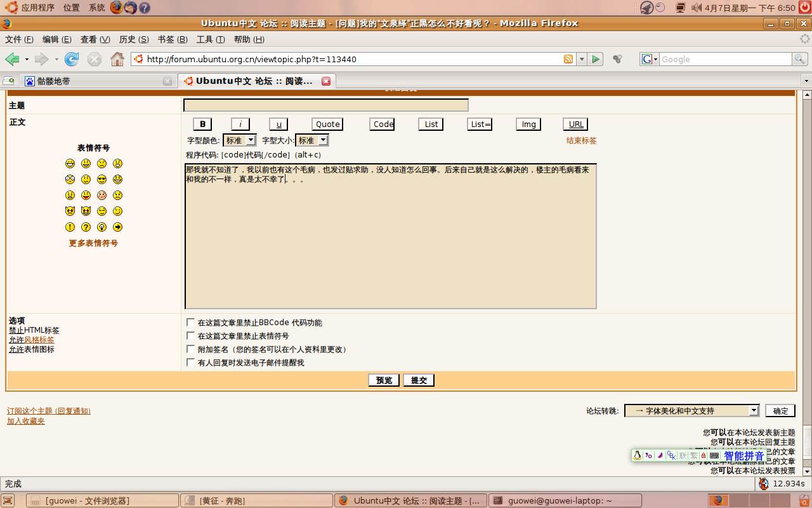Viewport: 812px width, 508px height.
Task: Open the Google search engine selector dropdown
Action: [650, 59]
